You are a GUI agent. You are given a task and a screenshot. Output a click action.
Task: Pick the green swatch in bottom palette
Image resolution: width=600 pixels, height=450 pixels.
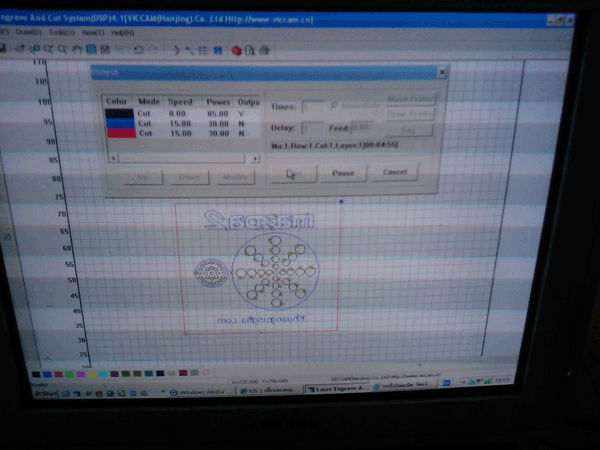tap(69, 374)
